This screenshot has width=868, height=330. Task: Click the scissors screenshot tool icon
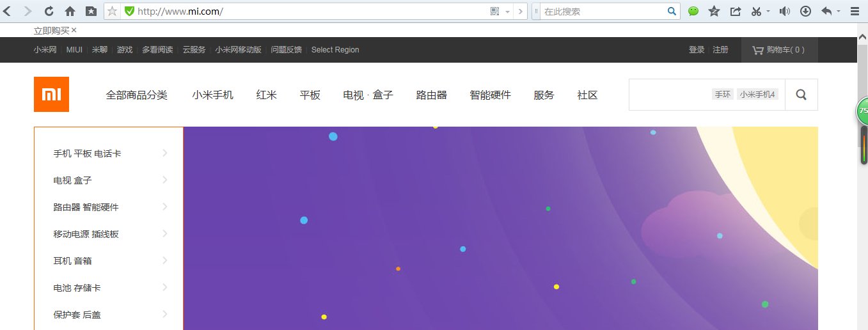tap(756, 11)
